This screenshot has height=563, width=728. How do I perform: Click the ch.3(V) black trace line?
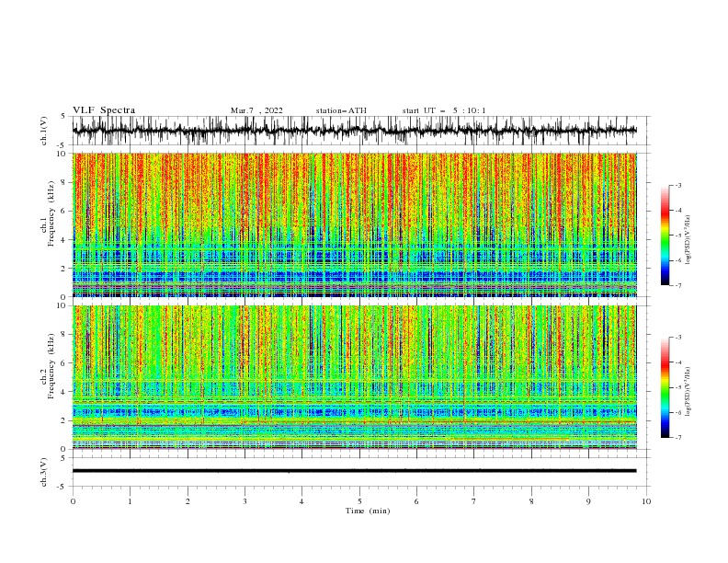pyautogui.click(x=354, y=471)
